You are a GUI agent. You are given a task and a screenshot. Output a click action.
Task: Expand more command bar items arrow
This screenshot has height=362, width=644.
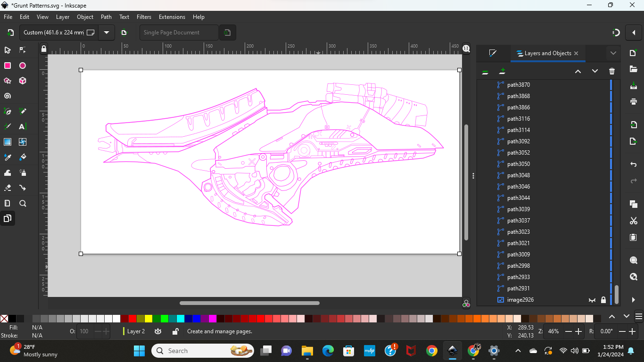point(634,300)
